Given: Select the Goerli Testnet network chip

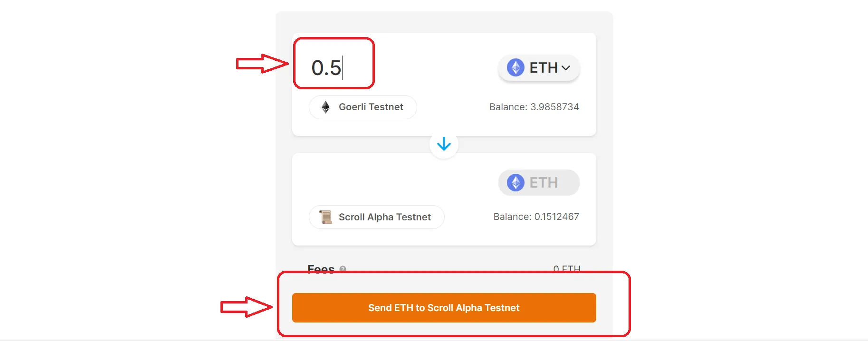Looking at the screenshot, I should pos(363,107).
